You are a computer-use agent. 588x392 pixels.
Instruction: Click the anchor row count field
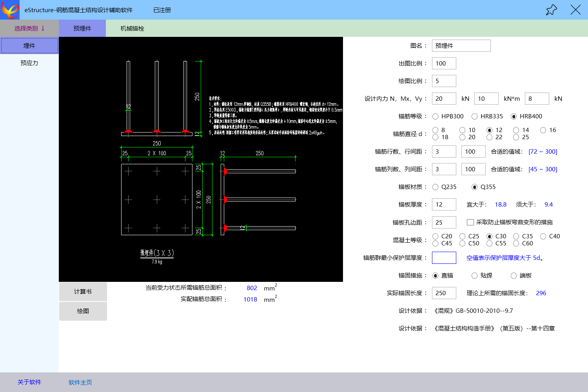pyautogui.click(x=444, y=152)
